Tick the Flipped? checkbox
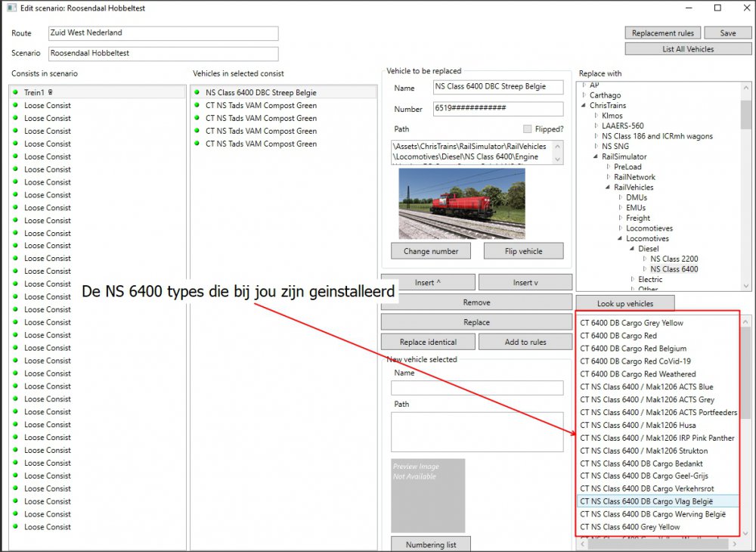The image size is (756, 552). [528, 129]
